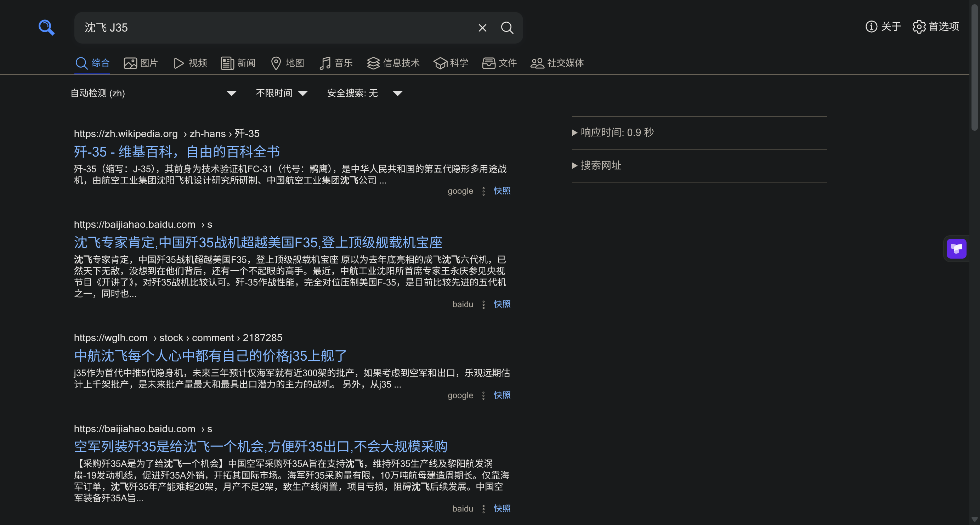
Task: Switch to the Images tab
Action: (x=141, y=63)
